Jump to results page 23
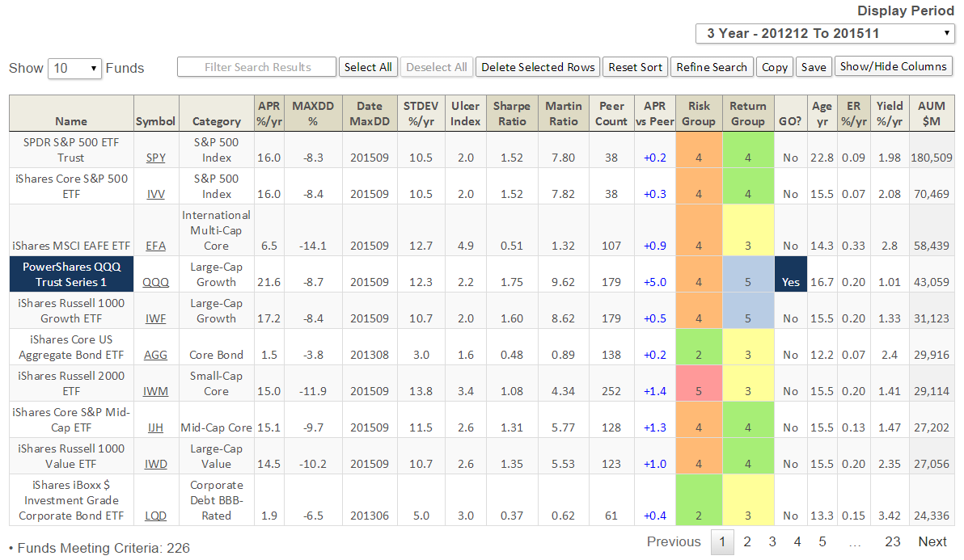 [892, 541]
